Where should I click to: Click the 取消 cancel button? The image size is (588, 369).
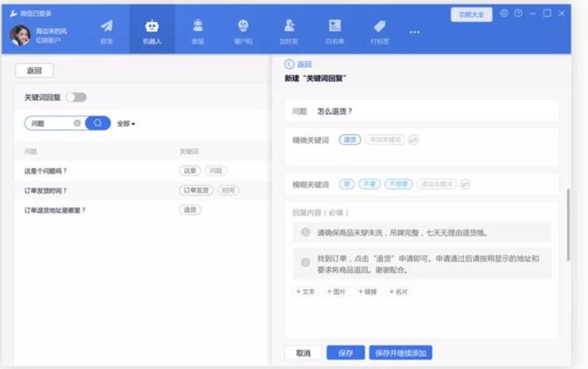coord(303,353)
